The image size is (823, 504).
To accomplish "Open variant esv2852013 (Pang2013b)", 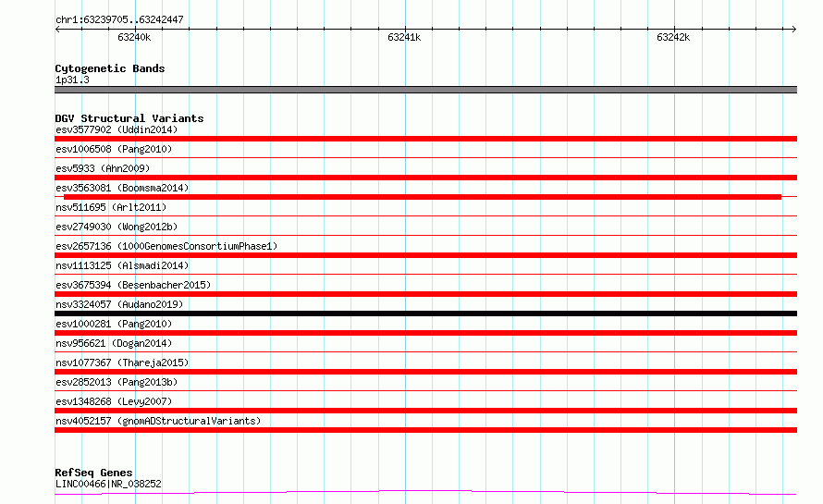I will point(117,382).
